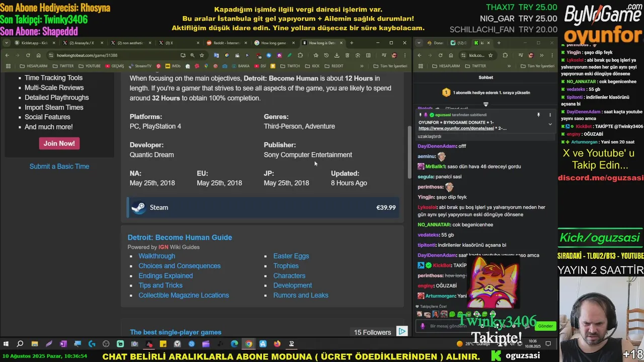
Task: Bookmark the kick.com page with star
Action: (491, 55)
